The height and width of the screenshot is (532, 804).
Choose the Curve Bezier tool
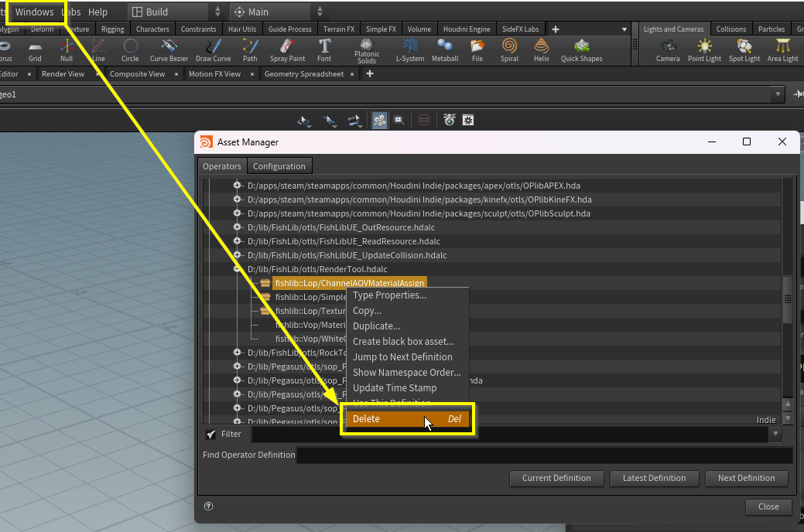click(x=169, y=50)
